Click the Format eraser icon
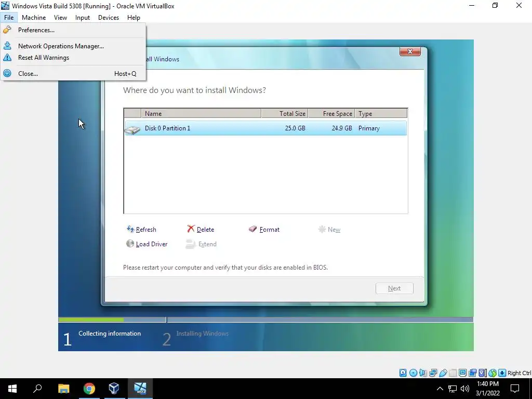The height and width of the screenshot is (399, 532). (253, 229)
